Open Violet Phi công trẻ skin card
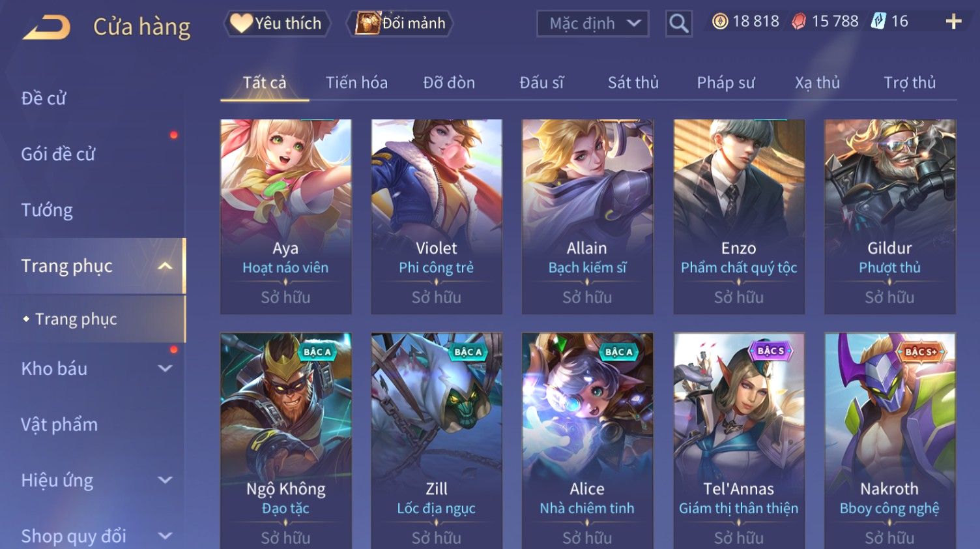Viewport: 980px width, 549px height. [x=437, y=216]
